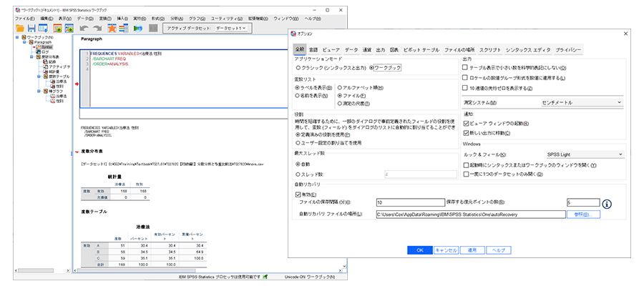The image size is (644, 286).
Task: Click the Open folder toolbar icon
Action: coord(20,29)
